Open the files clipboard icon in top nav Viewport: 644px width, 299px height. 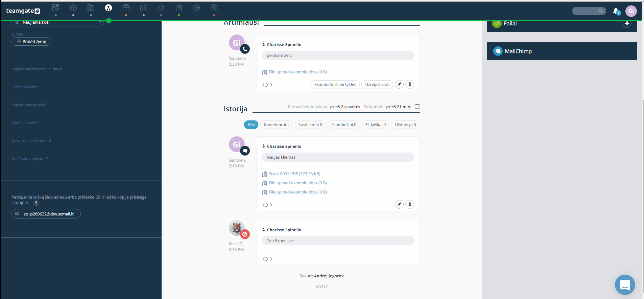click(x=179, y=8)
